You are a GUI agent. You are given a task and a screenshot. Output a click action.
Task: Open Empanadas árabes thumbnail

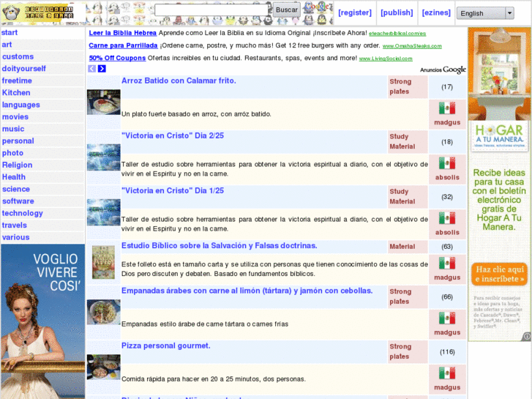104,312
